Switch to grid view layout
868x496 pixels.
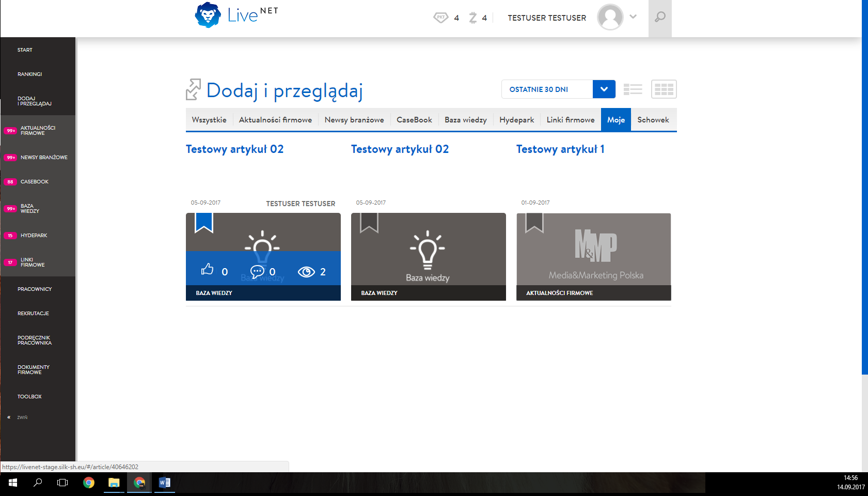[x=664, y=89]
